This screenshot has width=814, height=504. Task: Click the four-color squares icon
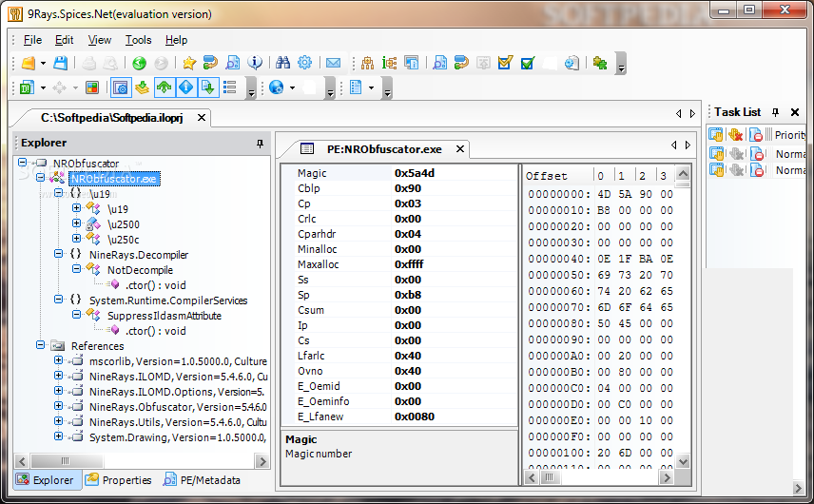coord(92,87)
